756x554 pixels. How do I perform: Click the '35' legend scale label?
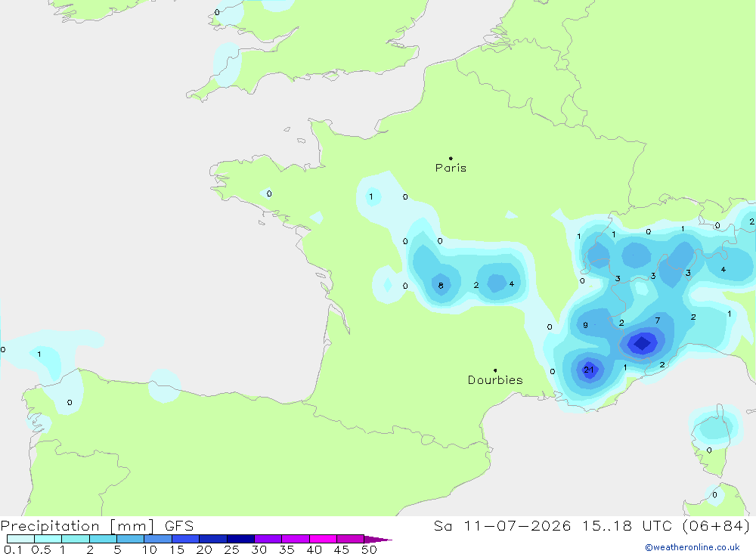(x=287, y=549)
